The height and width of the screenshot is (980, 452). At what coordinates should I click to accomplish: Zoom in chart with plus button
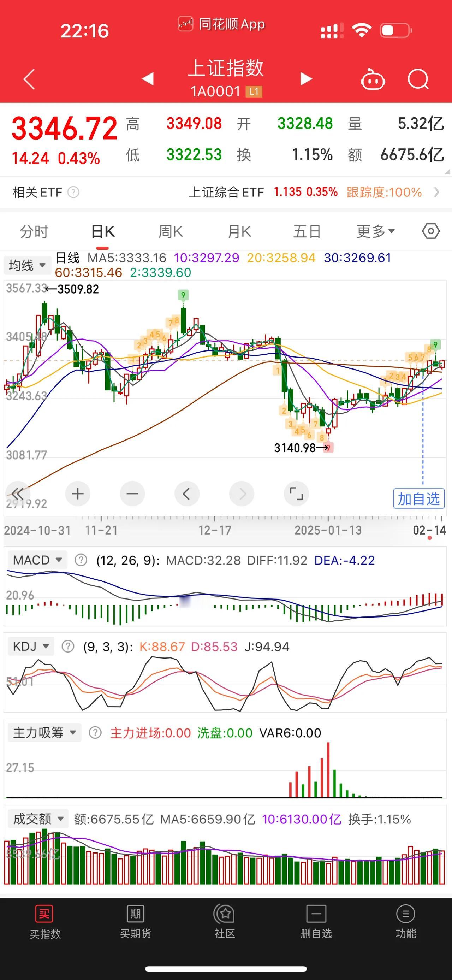click(x=78, y=494)
